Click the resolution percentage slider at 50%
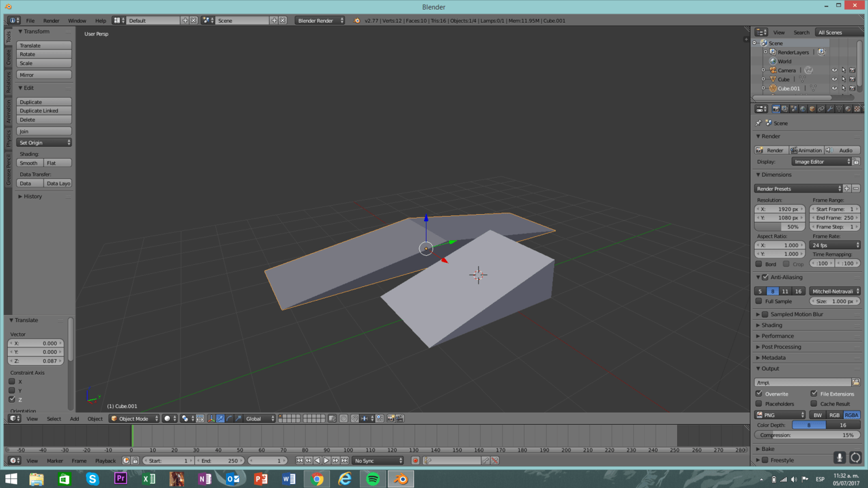This screenshot has height=488, width=868. (779, 227)
